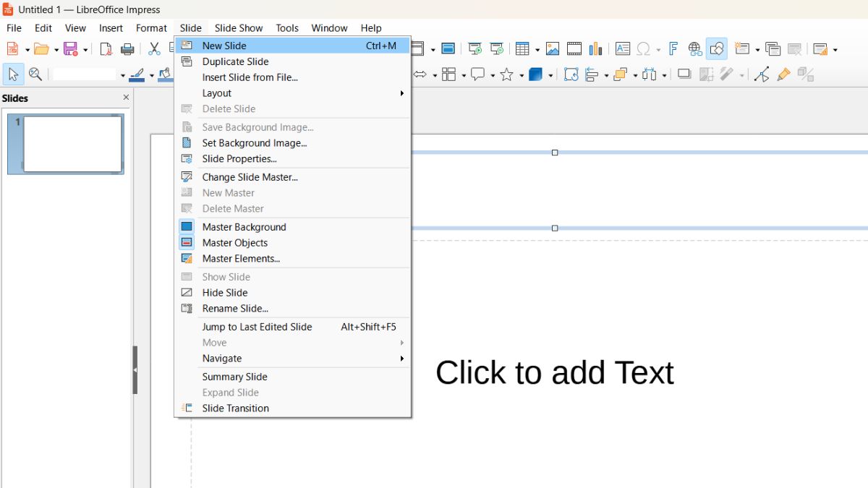Open Callout shapes dropdown arrow

tap(493, 75)
